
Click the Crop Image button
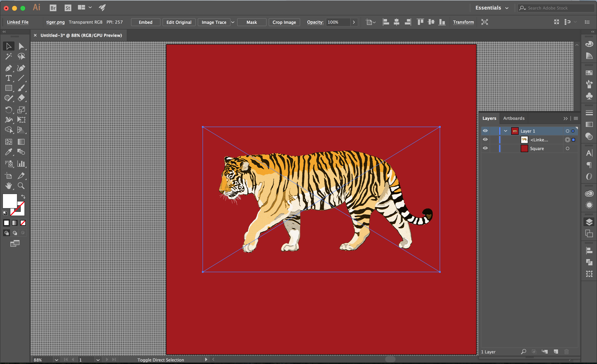coord(284,22)
